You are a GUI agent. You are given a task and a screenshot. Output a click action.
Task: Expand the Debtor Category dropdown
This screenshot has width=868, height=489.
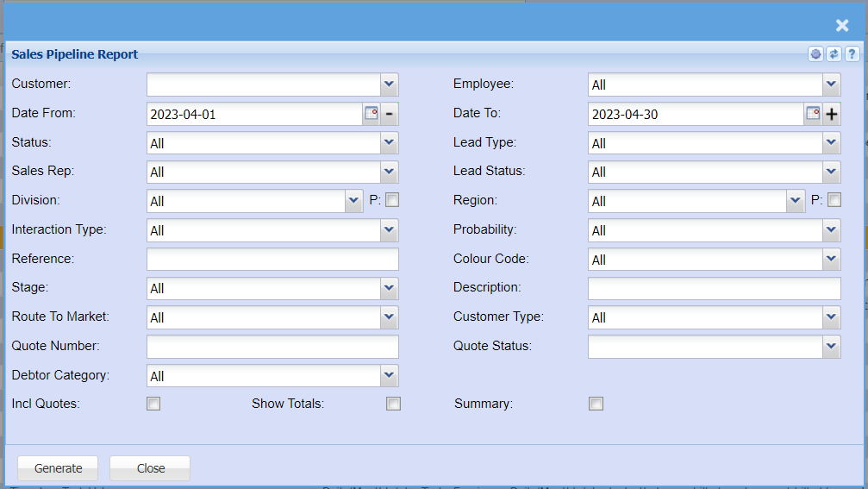[x=390, y=376]
